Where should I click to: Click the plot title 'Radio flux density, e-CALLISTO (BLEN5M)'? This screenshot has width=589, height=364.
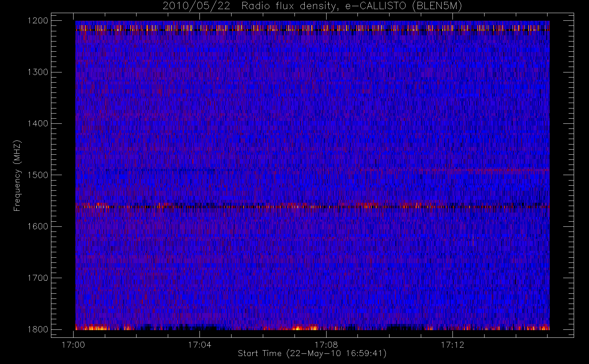(352, 6)
